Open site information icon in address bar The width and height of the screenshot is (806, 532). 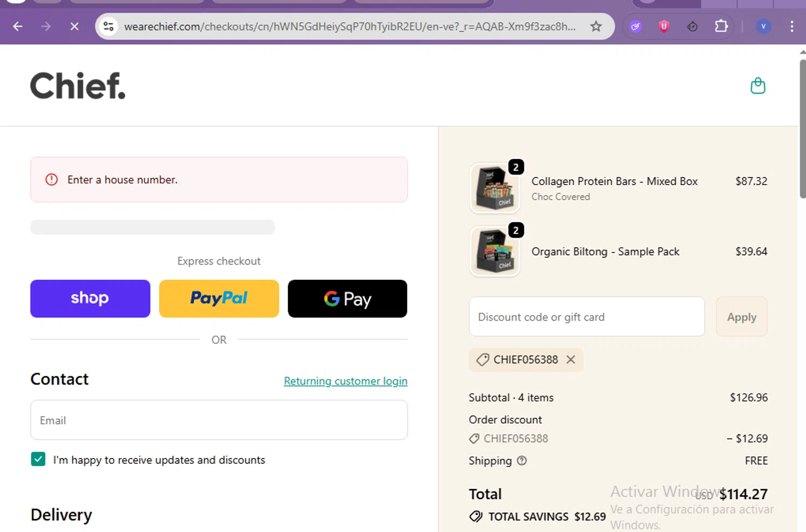109,26
